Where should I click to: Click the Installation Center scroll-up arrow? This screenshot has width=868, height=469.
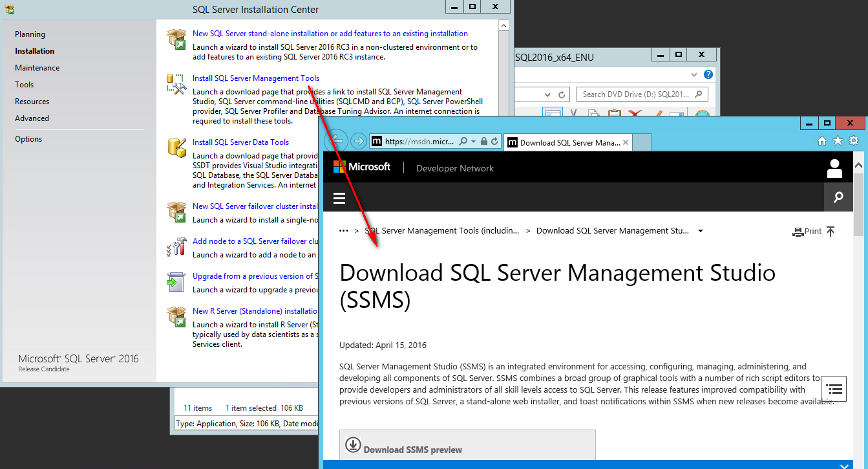click(x=504, y=25)
